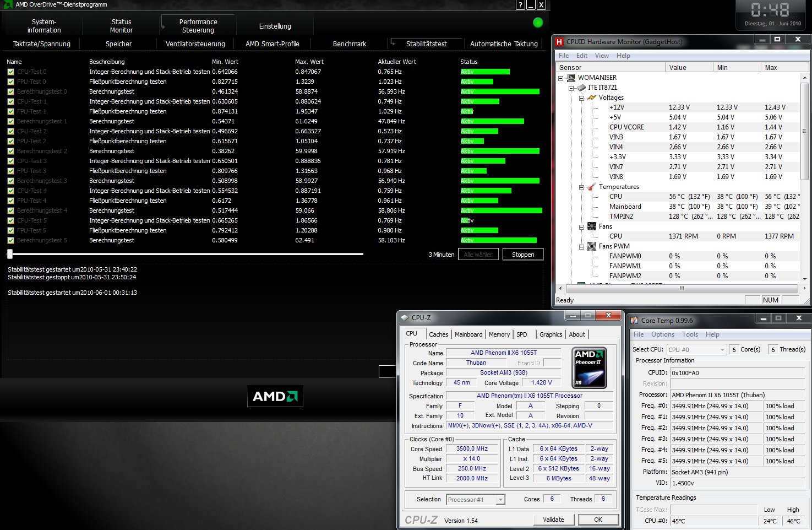The width and height of the screenshot is (812, 530).
Task: Open the Status Monitor tab
Action: pos(121,26)
